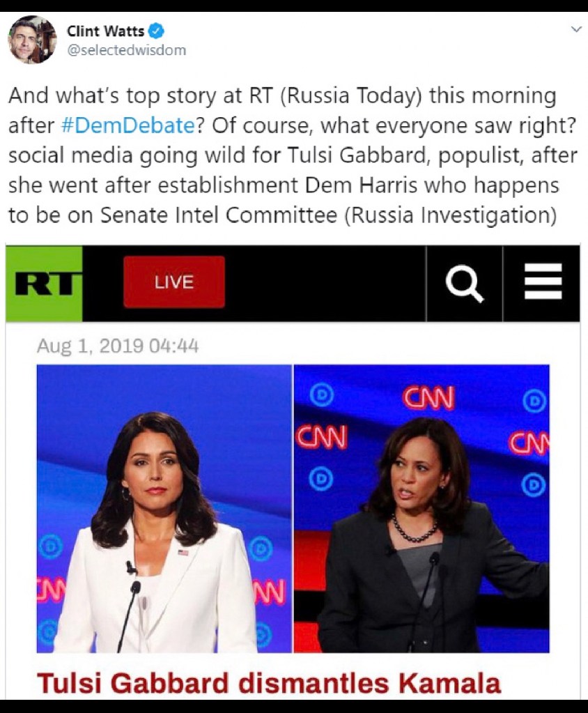588x713 pixels.
Task: Open the RT hamburger menu
Action: coord(543,282)
